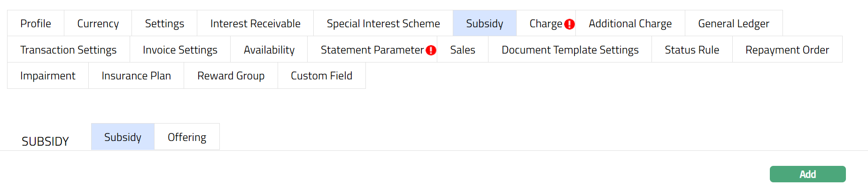Open the Custom Field tab

coord(321,76)
